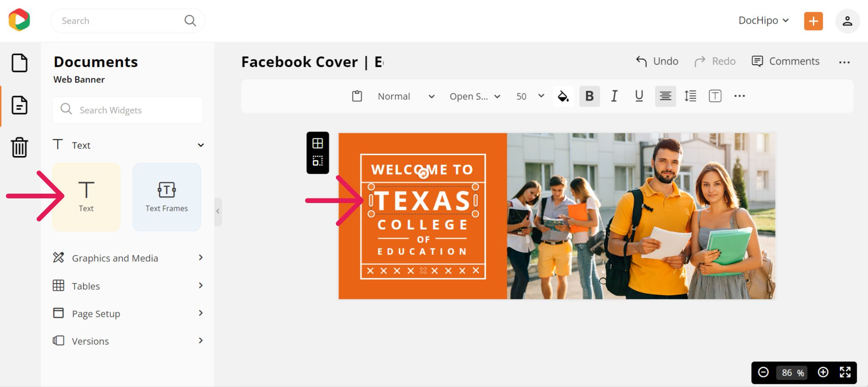Toggle bold formatting on the selected text
The width and height of the screenshot is (868, 387).
[x=589, y=96]
